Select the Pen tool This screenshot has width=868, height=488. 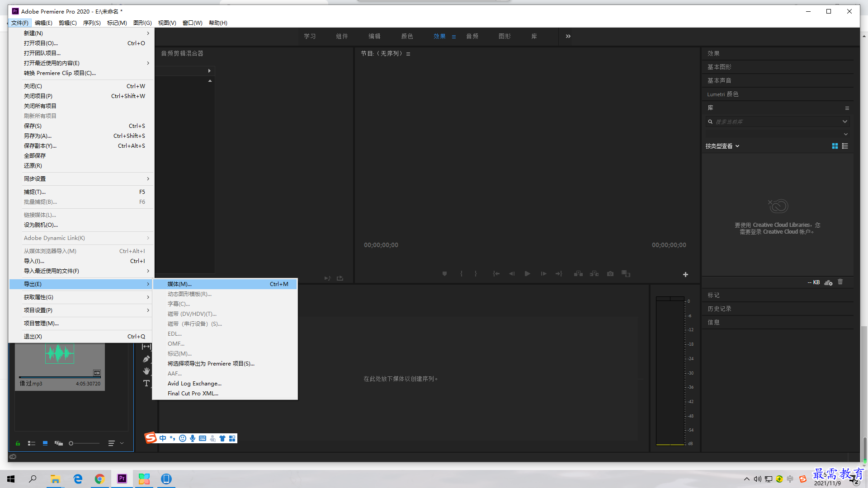[x=146, y=359]
